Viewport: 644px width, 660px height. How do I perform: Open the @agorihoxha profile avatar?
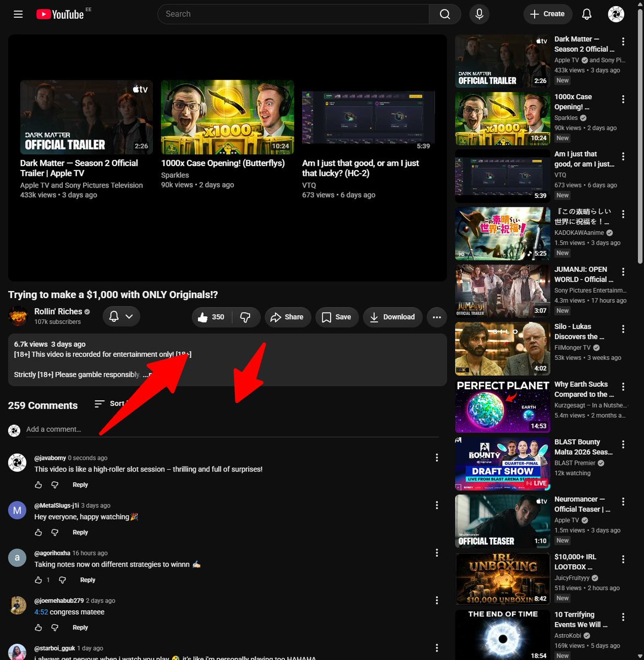(x=17, y=558)
